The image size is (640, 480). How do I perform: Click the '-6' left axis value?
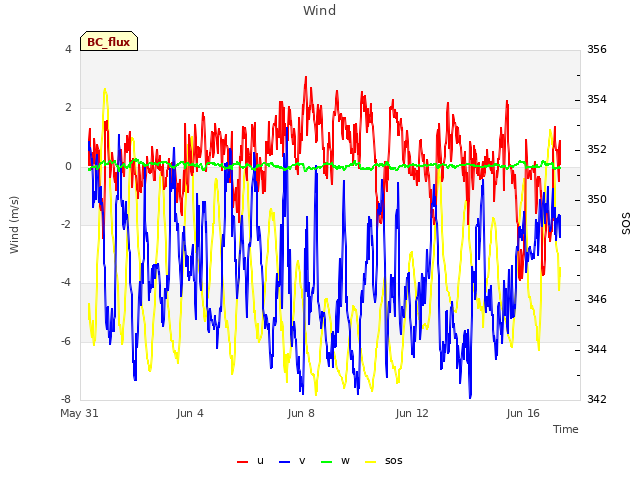(66, 341)
